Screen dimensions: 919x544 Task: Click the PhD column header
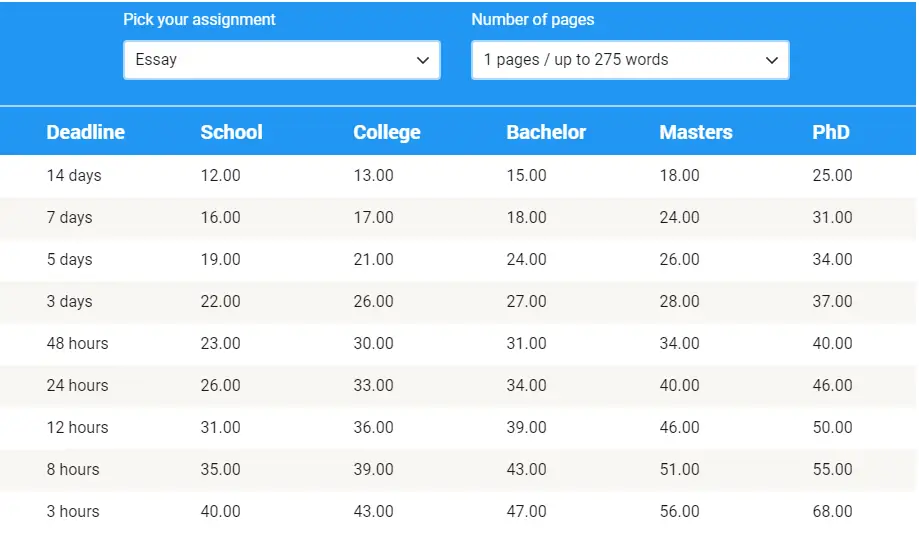[x=830, y=132]
